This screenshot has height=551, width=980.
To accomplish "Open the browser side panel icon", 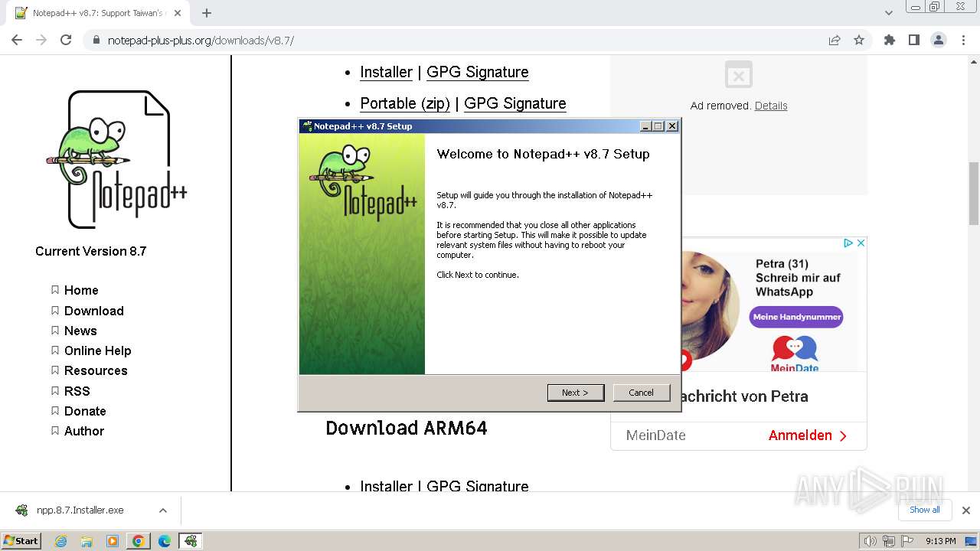I will tap(913, 40).
